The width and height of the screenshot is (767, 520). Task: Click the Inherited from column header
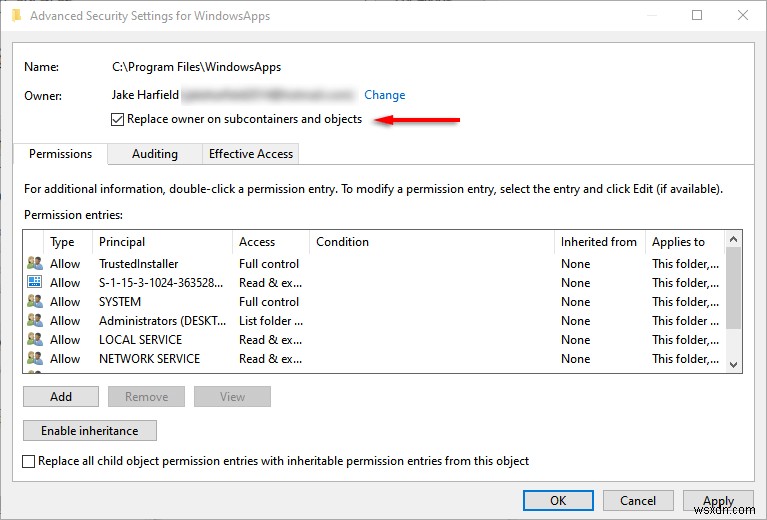pos(598,242)
